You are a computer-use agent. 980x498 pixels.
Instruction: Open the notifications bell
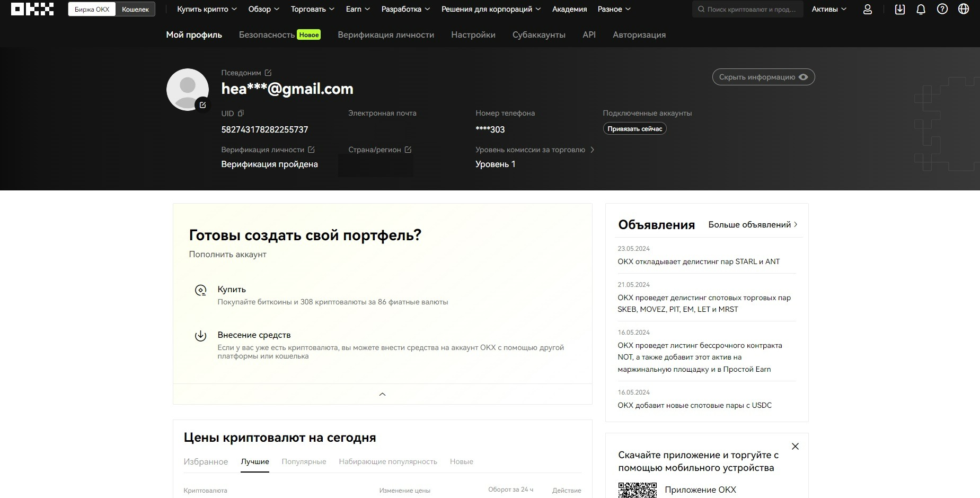coord(921,9)
